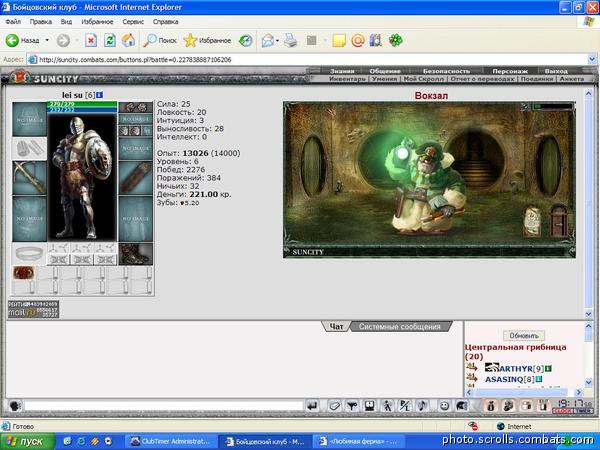Open the Правка menu

41,22
